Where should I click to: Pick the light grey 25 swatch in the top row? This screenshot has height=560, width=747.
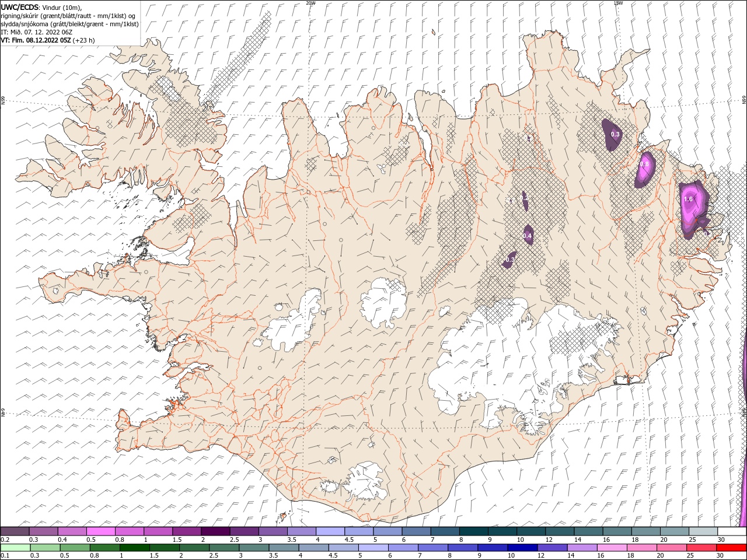coord(704,531)
